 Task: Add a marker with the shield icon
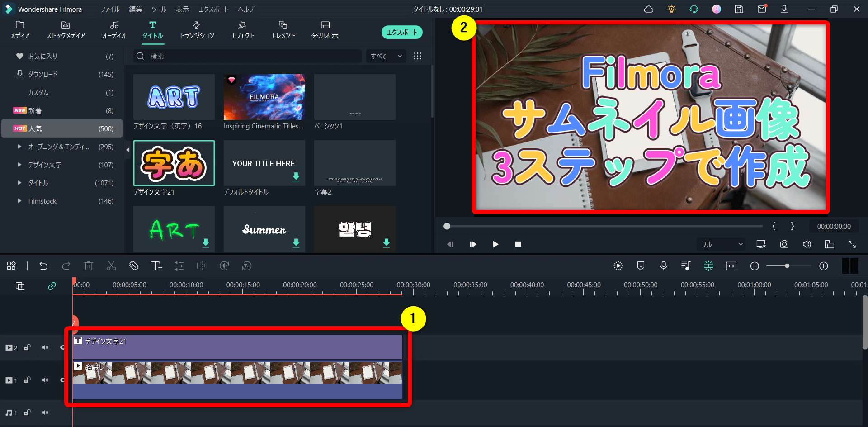641,266
